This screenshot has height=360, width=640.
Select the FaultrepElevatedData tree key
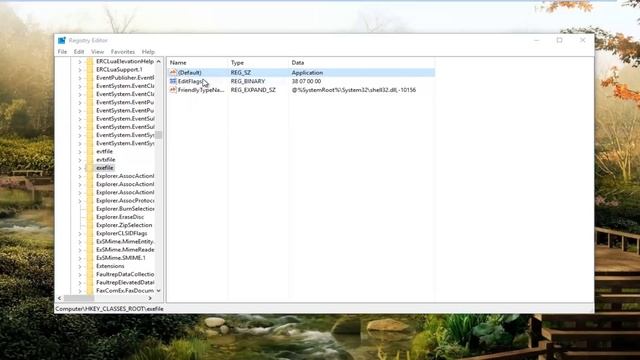[x=125, y=282]
